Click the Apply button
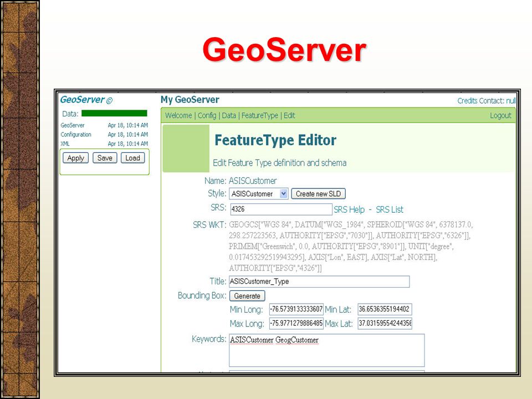The height and width of the screenshot is (399, 532). 76,158
